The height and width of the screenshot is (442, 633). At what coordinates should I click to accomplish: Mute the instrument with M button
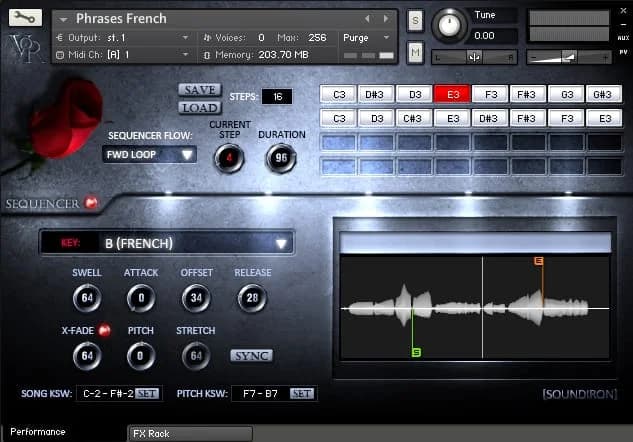tap(415, 50)
